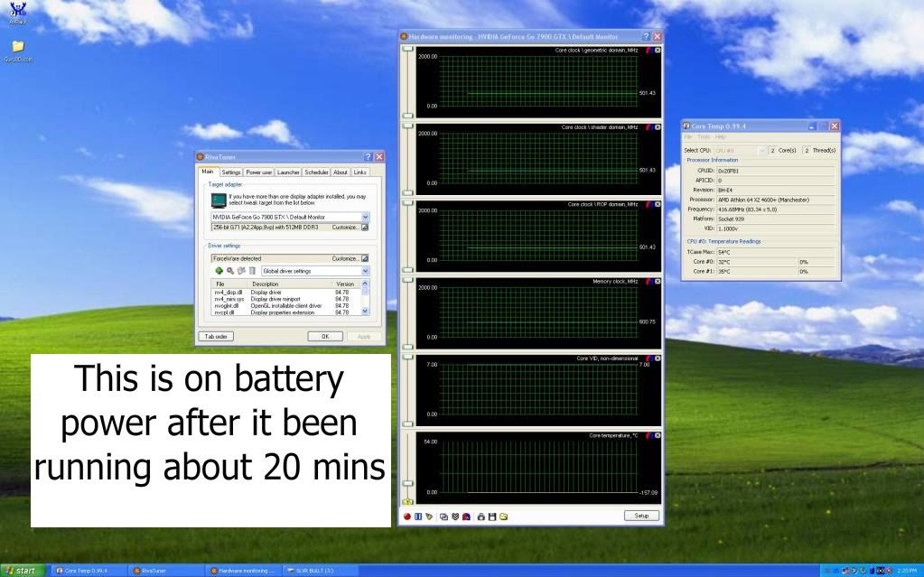Click the driver file list scrollbar up arrow

pos(365,284)
